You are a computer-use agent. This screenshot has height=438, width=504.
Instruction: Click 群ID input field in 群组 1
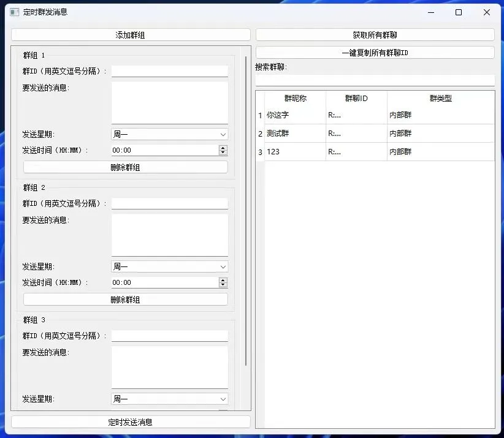pos(169,71)
